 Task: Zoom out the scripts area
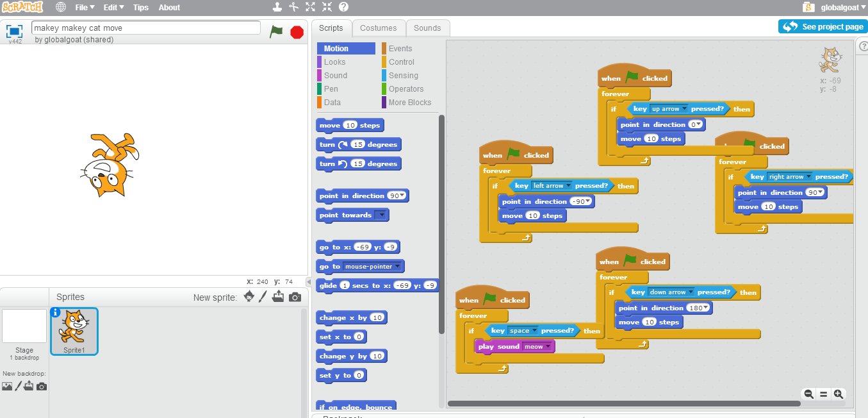[809, 394]
